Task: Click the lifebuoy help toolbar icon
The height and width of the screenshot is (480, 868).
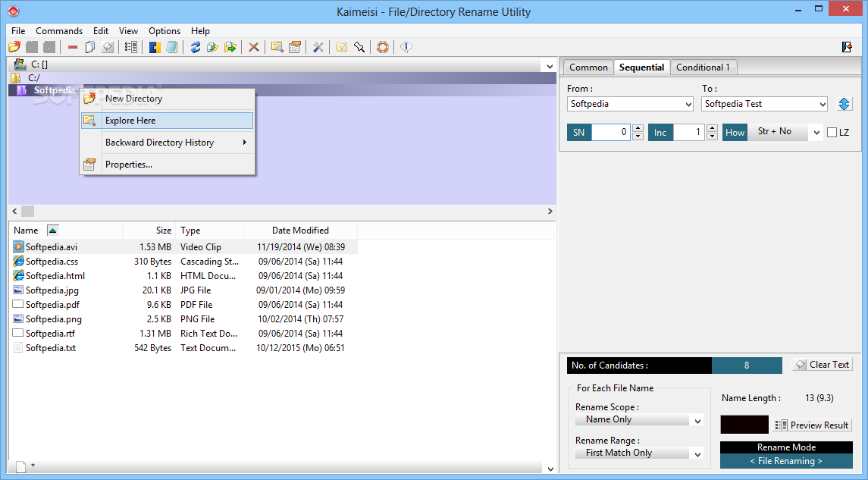Action: point(383,47)
